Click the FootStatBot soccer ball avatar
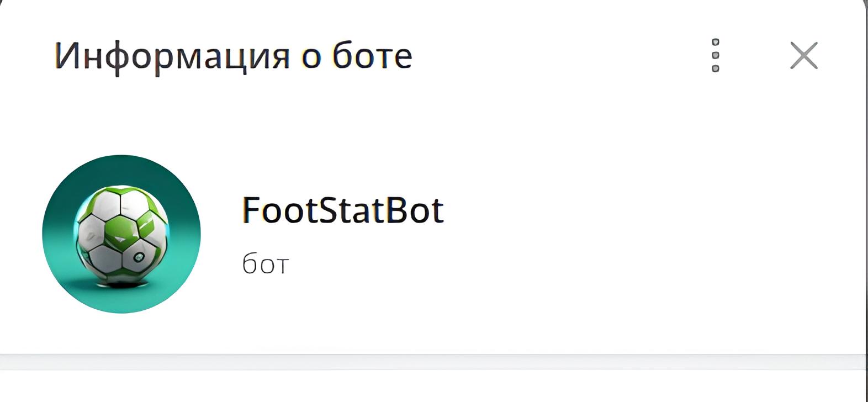 [x=121, y=234]
